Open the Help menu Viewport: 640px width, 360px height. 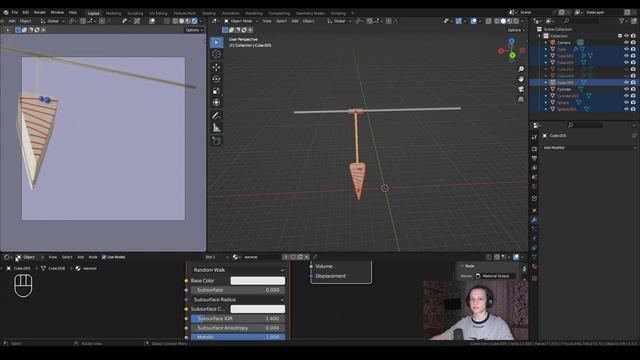pos(73,13)
